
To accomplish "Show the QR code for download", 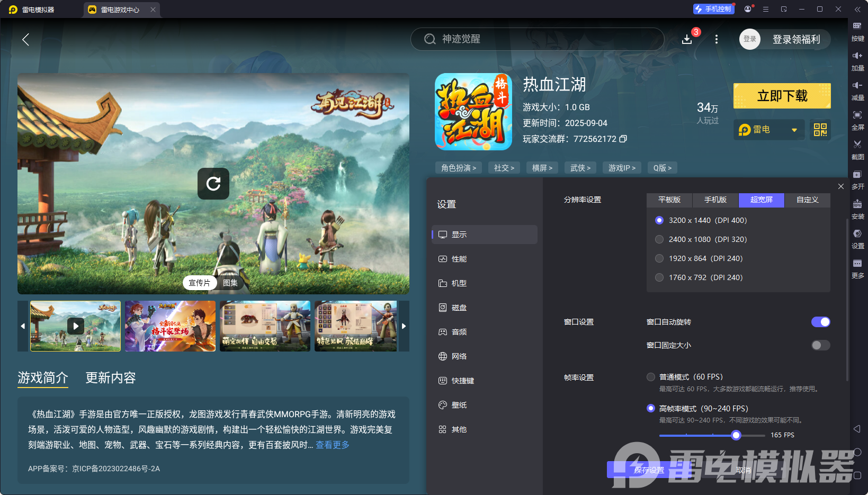I will [820, 130].
